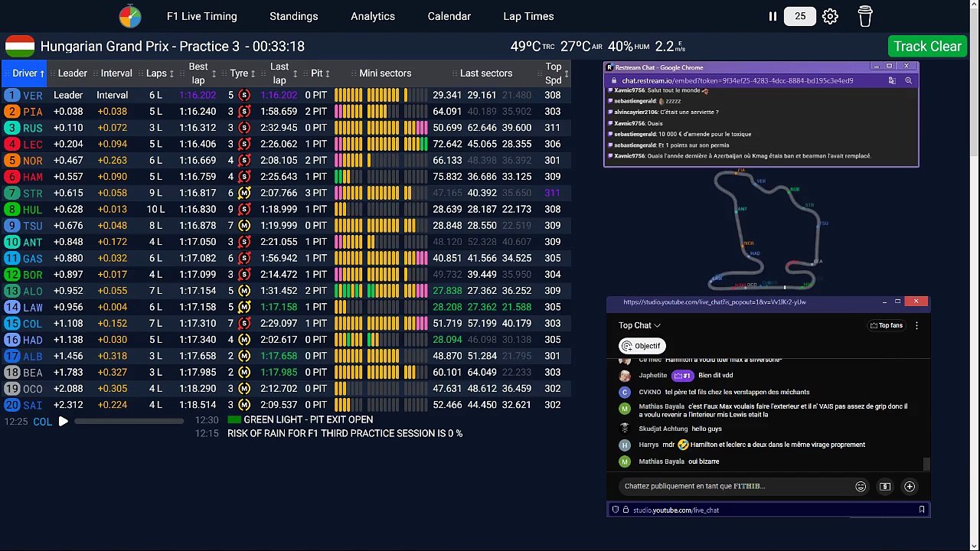The width and height of the screenshot is (980, 551).
Task: Select position 1 badge for VER
Action: [x=11, y=96]
